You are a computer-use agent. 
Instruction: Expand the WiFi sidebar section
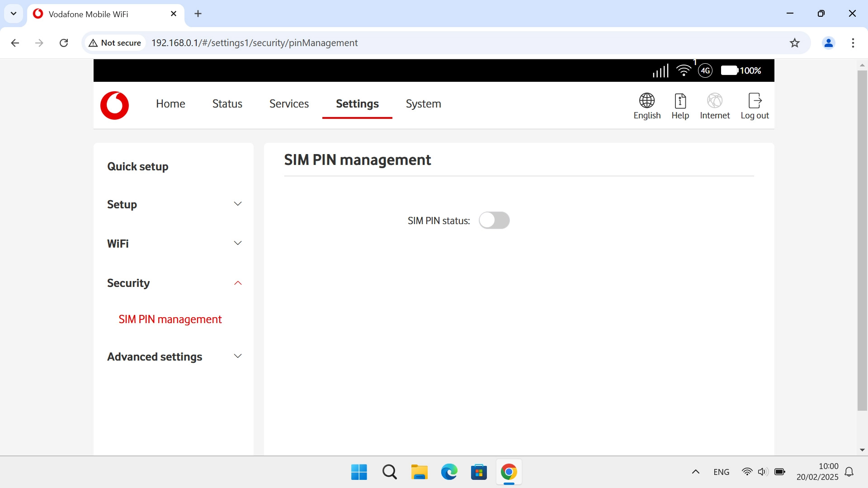237,244
